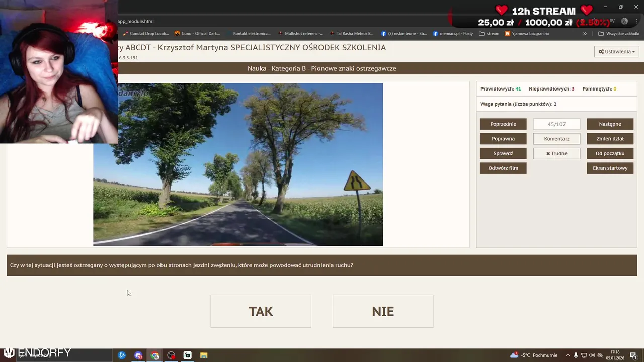Viewport: 644px width, 362px height.
Task: Open Multishot referens bookmark
Action: [x=300, y=34]
